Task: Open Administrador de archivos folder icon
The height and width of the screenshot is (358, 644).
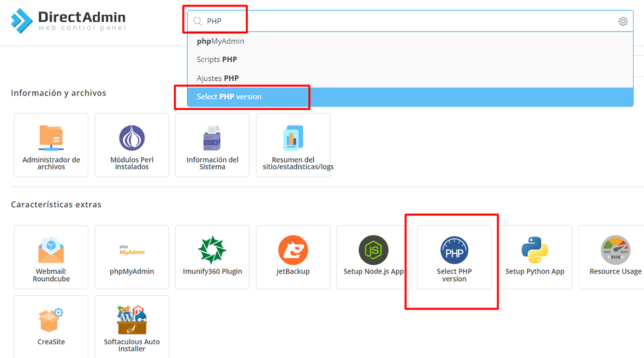Action: click(x=51, y=138)
